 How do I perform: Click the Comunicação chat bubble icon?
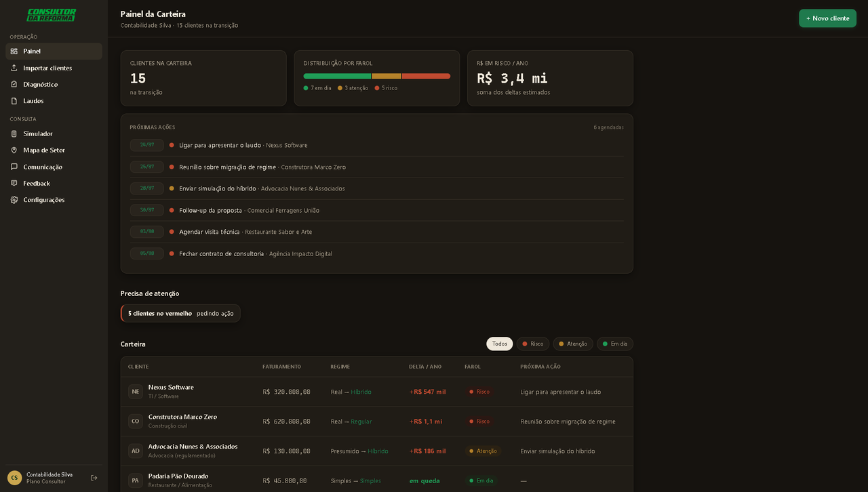click(14, 167)
